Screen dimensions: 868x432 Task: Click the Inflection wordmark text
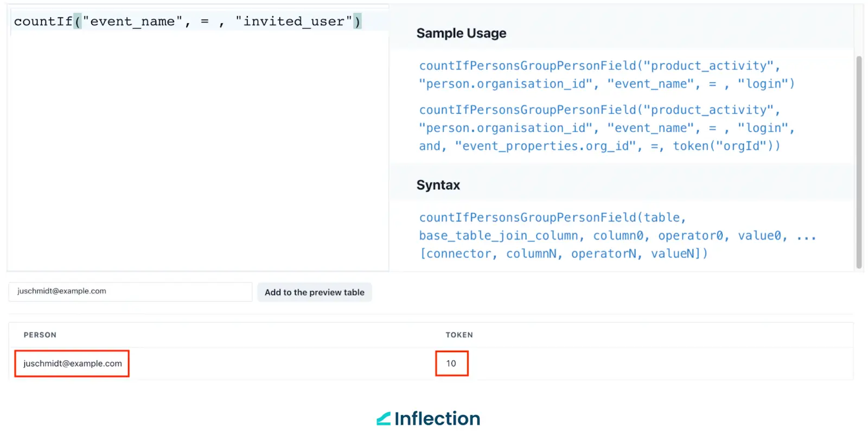click(437, 418)
